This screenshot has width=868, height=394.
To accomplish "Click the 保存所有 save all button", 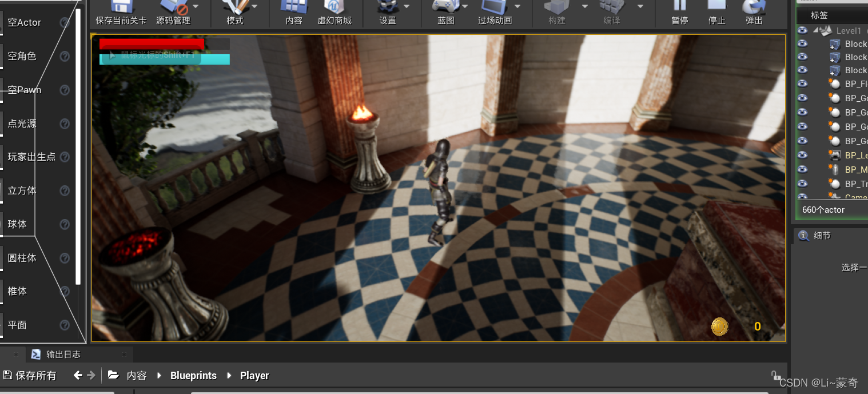I will 30,376.
